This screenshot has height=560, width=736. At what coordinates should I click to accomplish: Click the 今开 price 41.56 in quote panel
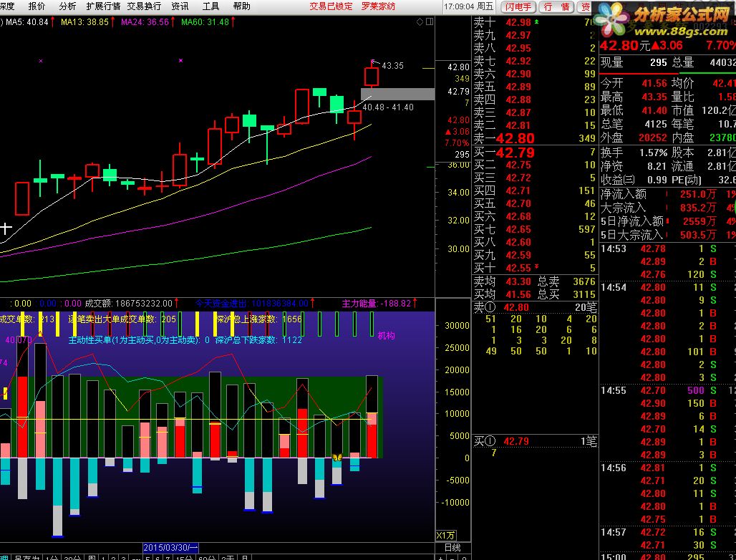[x=654, y=83]
